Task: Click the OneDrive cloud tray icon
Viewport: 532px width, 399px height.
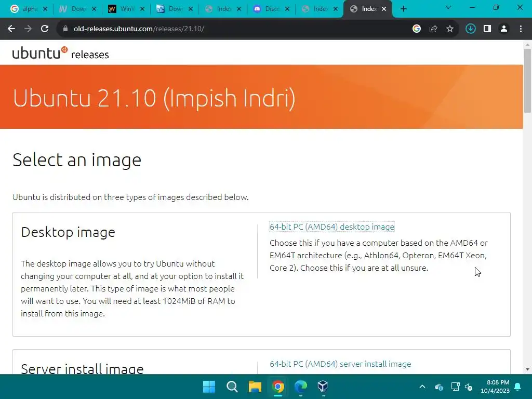Action: (438, 387)
